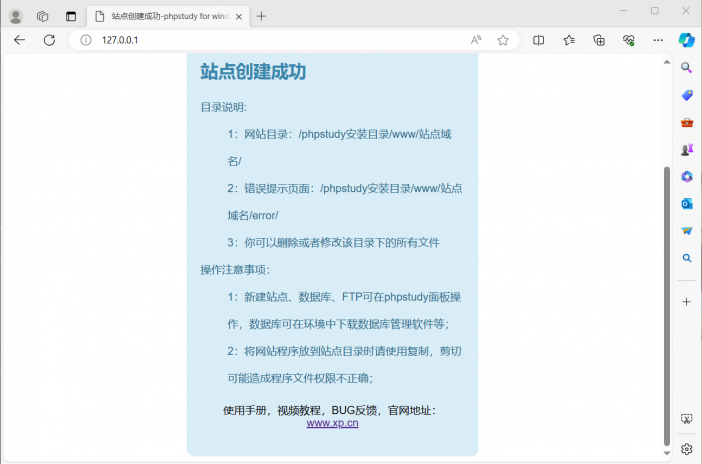Refresh the current page
This screenshot has height=464, width=702.
click(x=49, y=40)
